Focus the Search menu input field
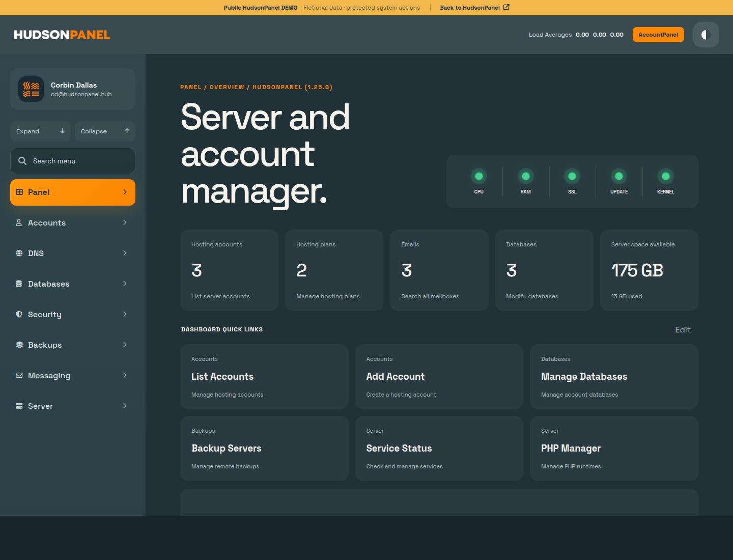733x560 pixels. pyautogui.click(x=73, y=161)
